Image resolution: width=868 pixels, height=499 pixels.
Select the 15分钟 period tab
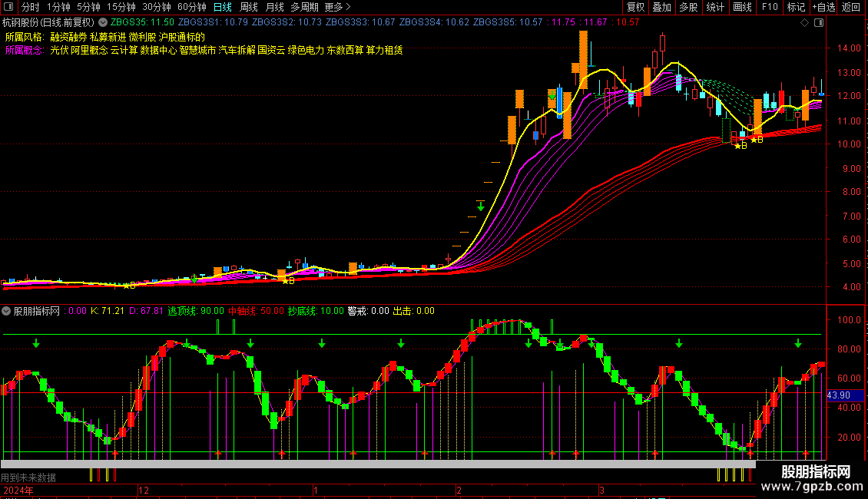pyautogui.click(x=121, y=7)
